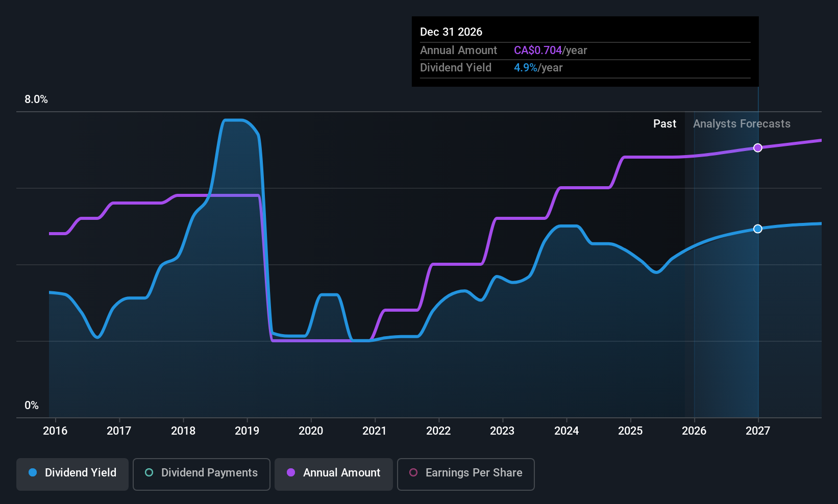Toggle the Dividend Yield legend item
The width and height of the screenshot is (838, 504).
coord(72,473)
